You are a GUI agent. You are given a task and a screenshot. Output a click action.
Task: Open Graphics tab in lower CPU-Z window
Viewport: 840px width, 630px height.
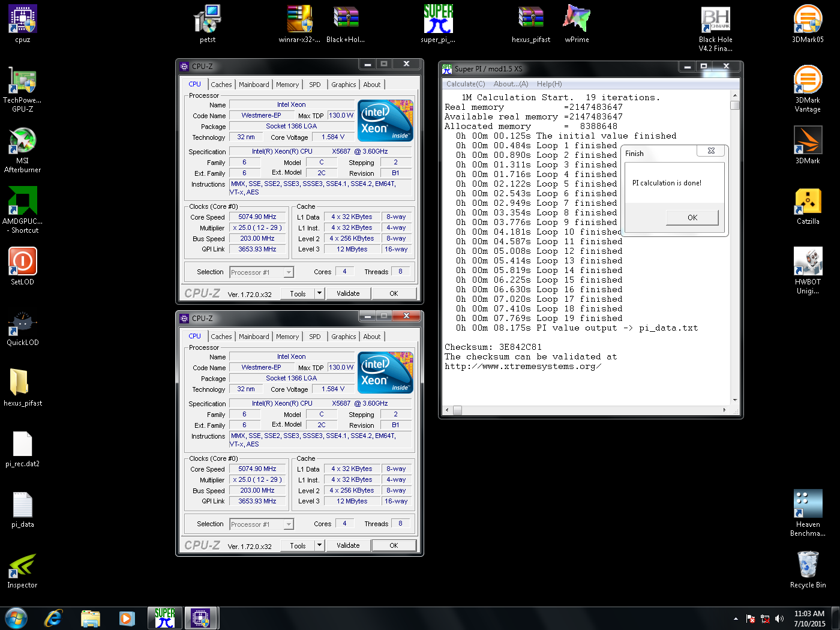tap(343, 337)
